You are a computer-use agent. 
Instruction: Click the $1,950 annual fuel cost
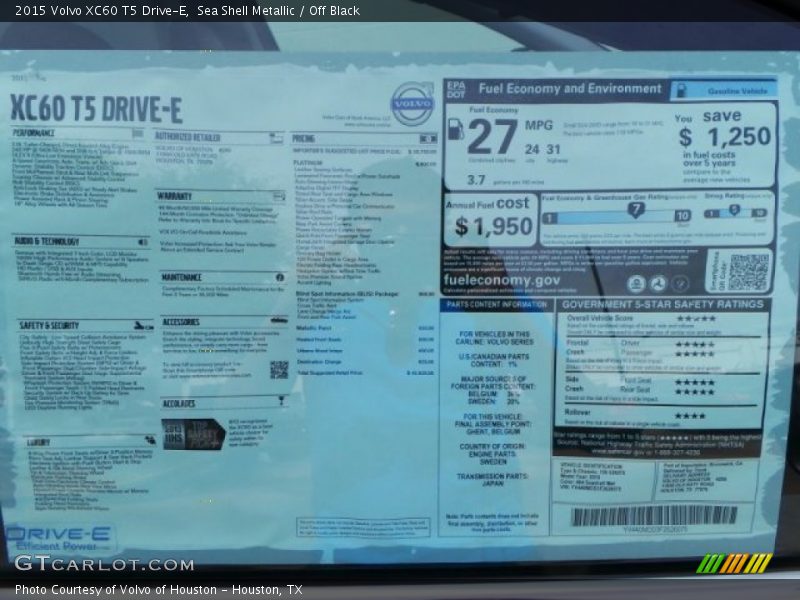coord(494,226)
